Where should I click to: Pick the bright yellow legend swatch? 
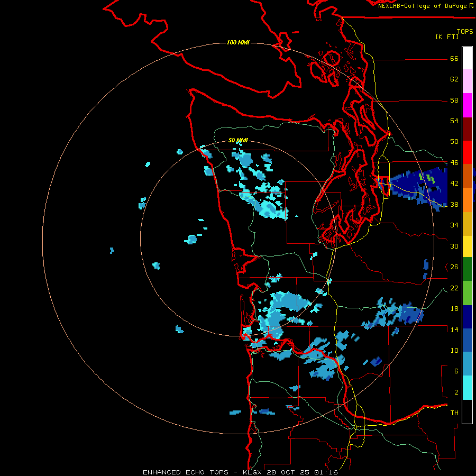coord(467,246)
